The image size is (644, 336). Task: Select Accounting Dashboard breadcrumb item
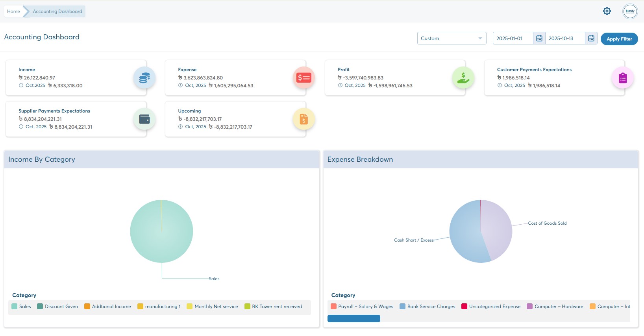pyautogui.click(x=57, y=11)
